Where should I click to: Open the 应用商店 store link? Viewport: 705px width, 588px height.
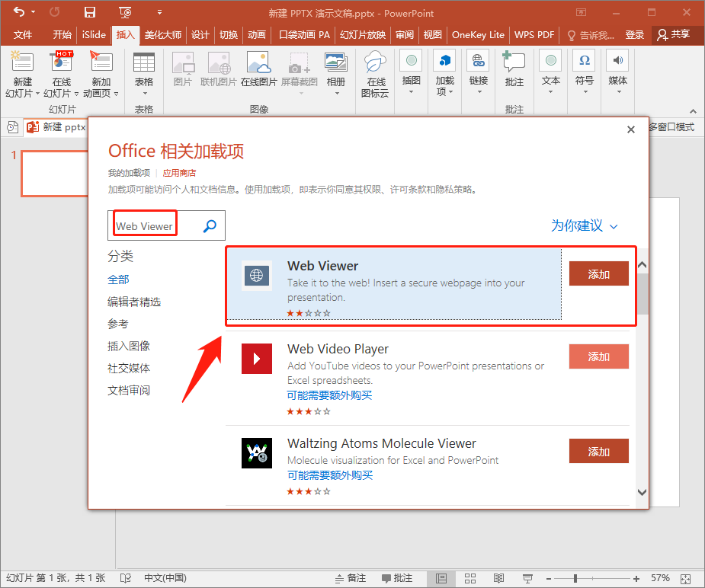tap(179, 173)
